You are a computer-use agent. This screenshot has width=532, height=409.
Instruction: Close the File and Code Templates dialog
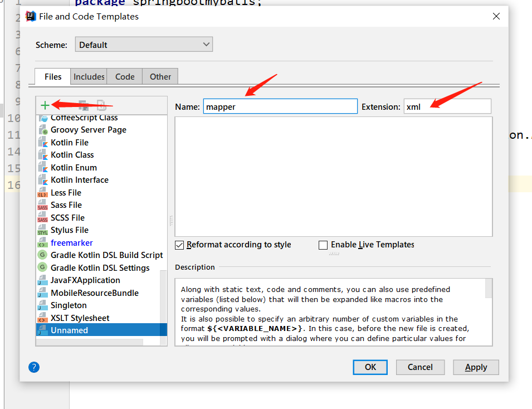point(496,16)
